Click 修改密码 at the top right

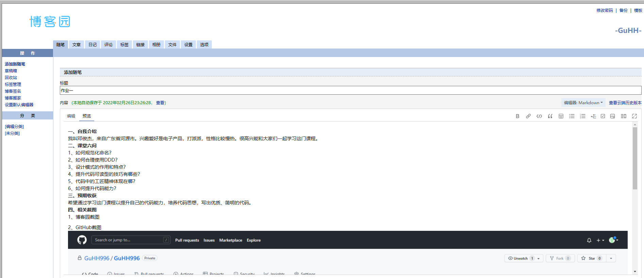point(605,11)
